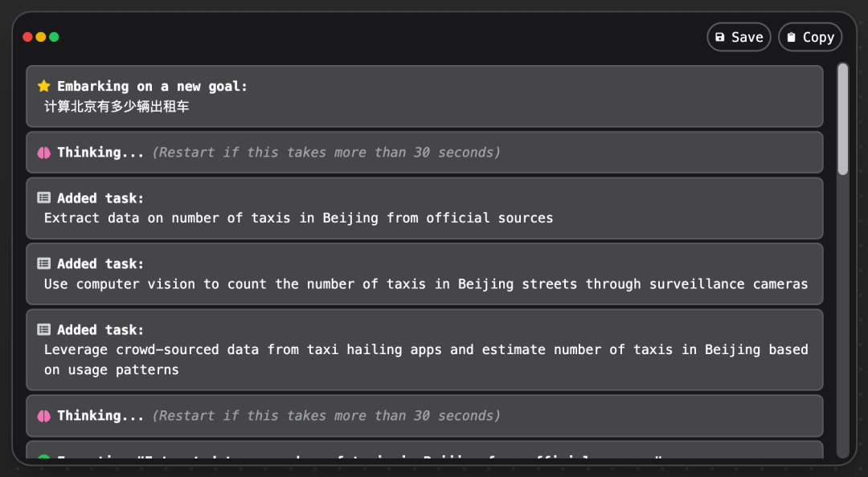
Task: Click the list icon beside computer vision task
Action: point(43,263)
